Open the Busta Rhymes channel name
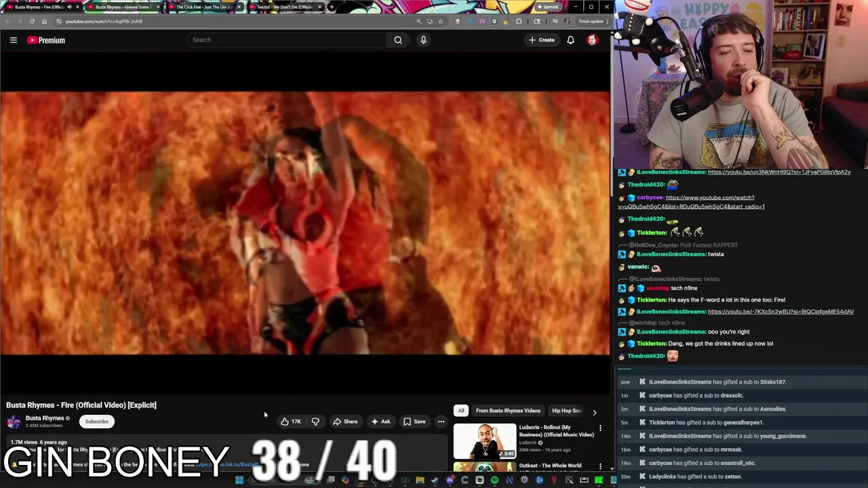This screenshot has width=868, height=488. [45, 418]
